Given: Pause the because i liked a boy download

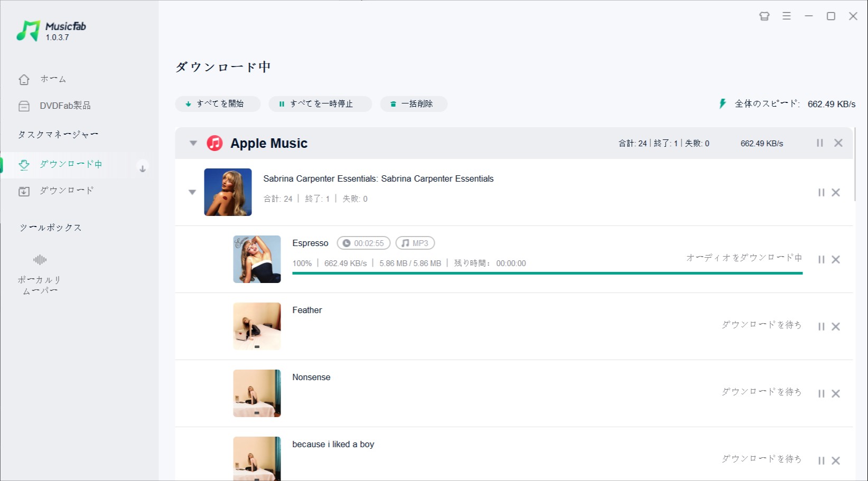Looking at the screenshot, I should click(822, 461).
